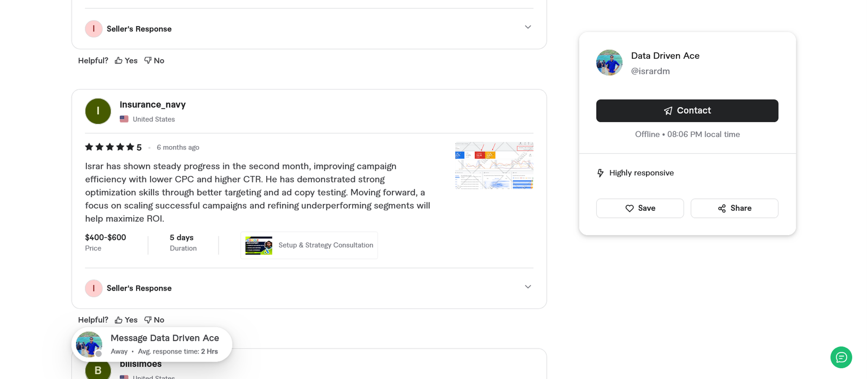868x379 pixels.
Task: Open the green chat bubble in bottom corner
Action: point(841,357)
